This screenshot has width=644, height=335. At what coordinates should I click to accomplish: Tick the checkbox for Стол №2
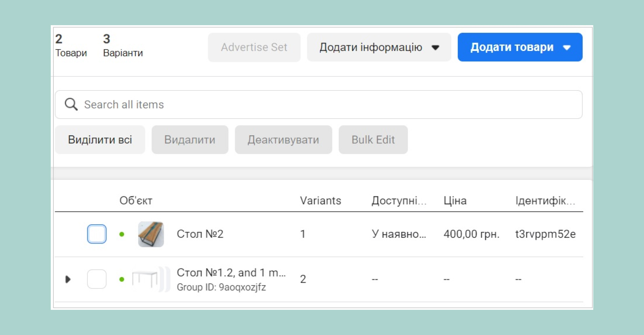tap(97, 234)
